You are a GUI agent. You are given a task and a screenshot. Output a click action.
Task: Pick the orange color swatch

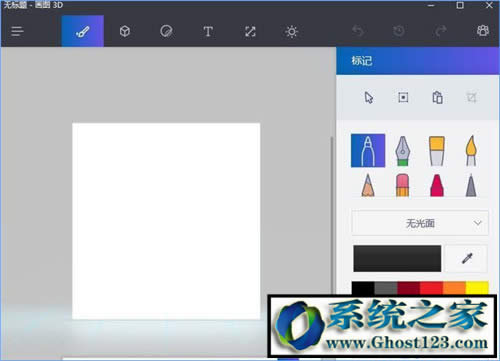pos(454,288)
